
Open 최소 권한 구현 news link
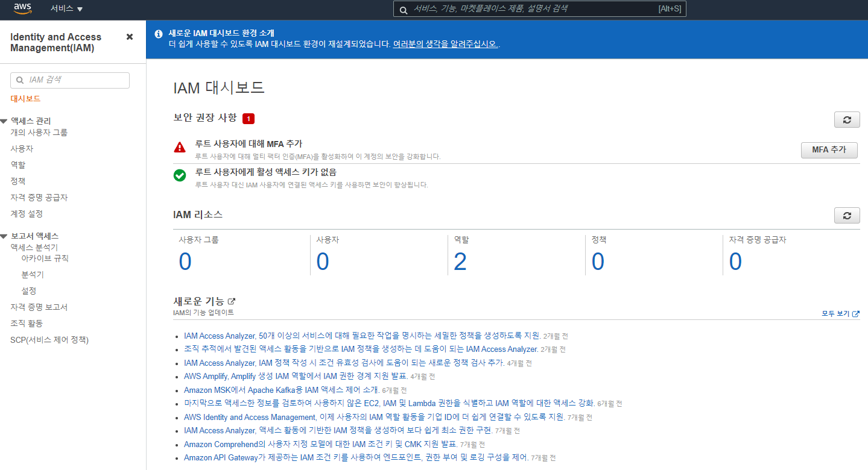click(338, 430)
